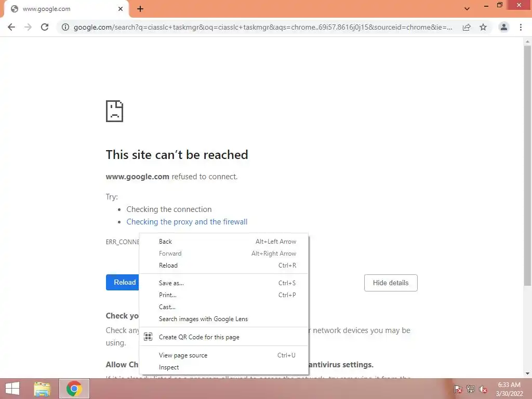This screenshot has height=399, width=532.
Task: Select View page source menu entry
Action: pyautogui.click(x=223, y=355)
